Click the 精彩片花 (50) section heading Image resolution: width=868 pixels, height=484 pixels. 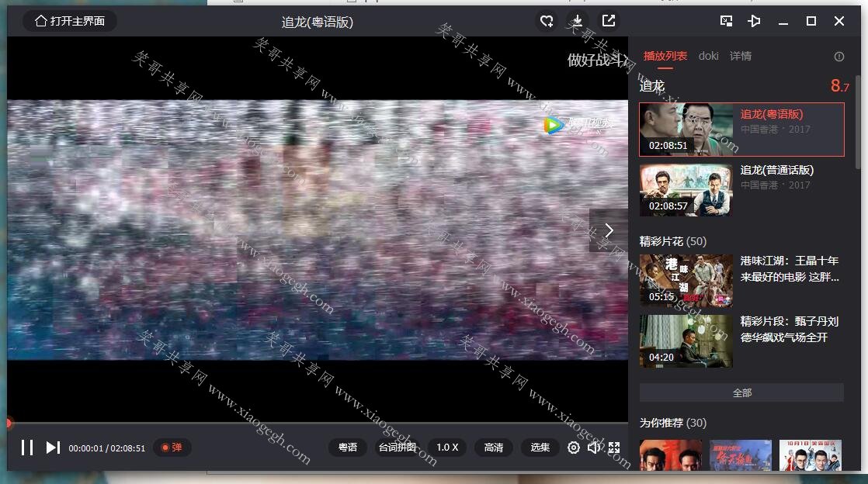[673, 241]
